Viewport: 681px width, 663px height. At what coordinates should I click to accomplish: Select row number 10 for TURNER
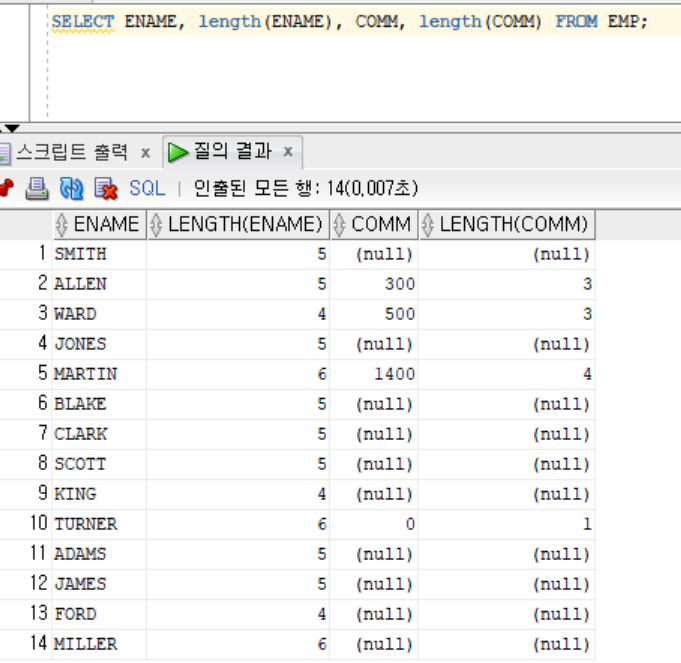coord(38,524)
